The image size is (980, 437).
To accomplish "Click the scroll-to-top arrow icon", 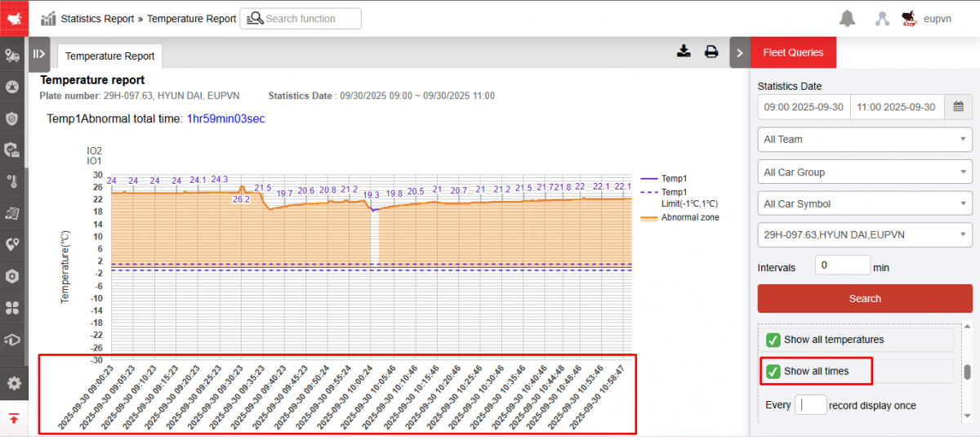I will (x=13, y=419).
